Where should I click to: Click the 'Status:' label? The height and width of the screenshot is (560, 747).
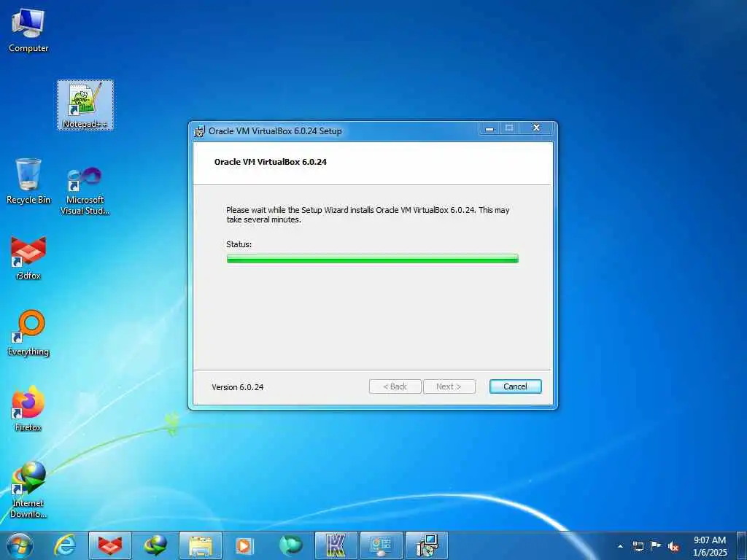tap(239, 244)
